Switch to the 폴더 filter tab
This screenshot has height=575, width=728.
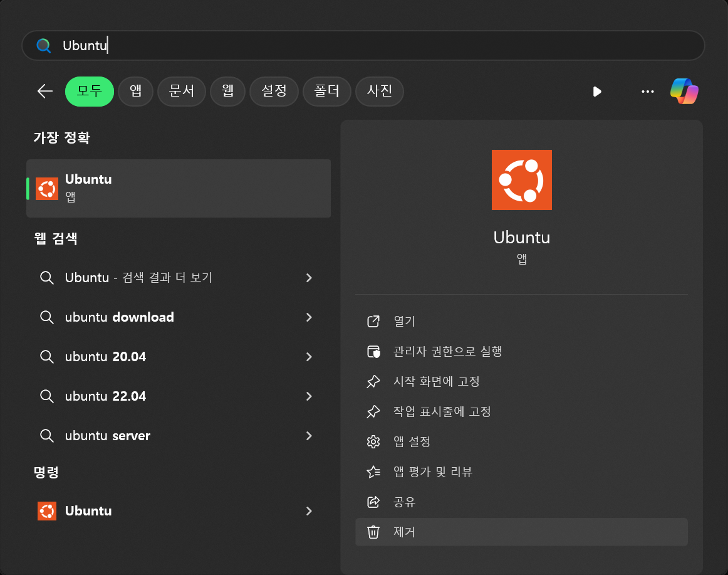point(327,91)
